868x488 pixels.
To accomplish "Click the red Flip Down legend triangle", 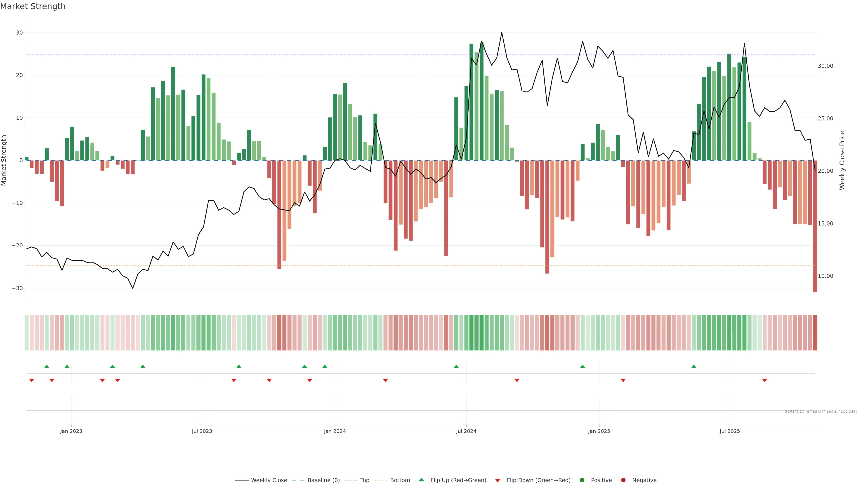I will click(498, 480).
